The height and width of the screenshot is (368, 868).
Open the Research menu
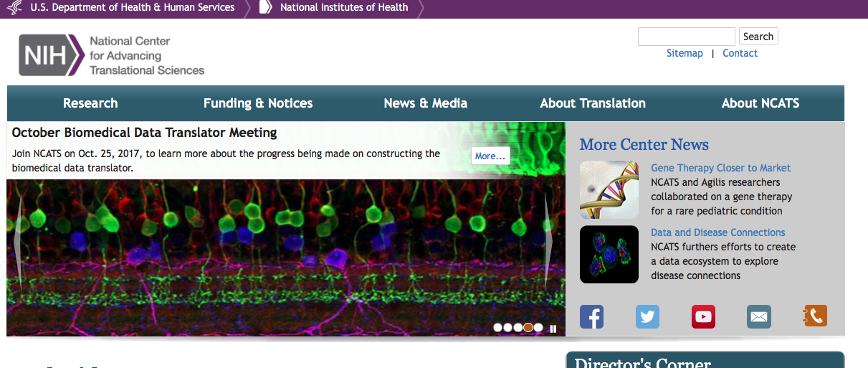click(x=90, y=103)
